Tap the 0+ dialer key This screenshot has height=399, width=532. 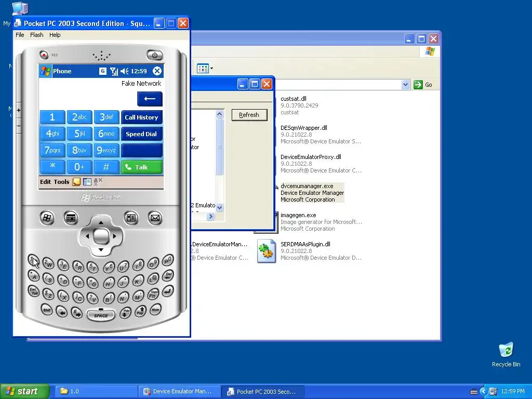(79, 167)
